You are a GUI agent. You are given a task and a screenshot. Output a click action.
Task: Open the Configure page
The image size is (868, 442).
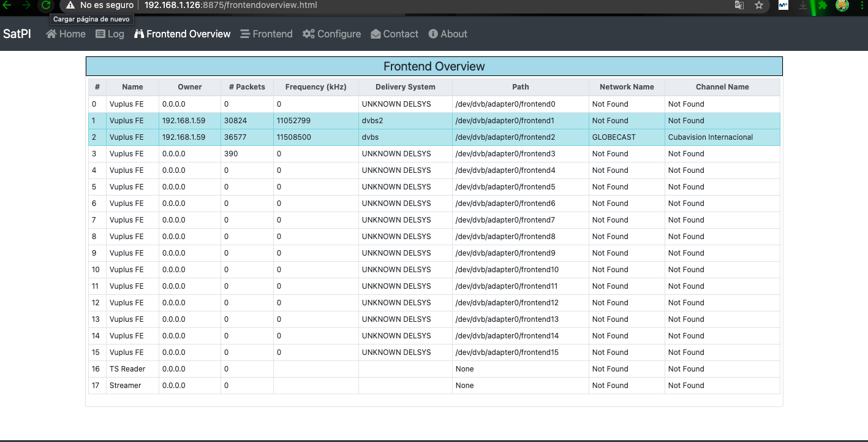click(331, 34)
